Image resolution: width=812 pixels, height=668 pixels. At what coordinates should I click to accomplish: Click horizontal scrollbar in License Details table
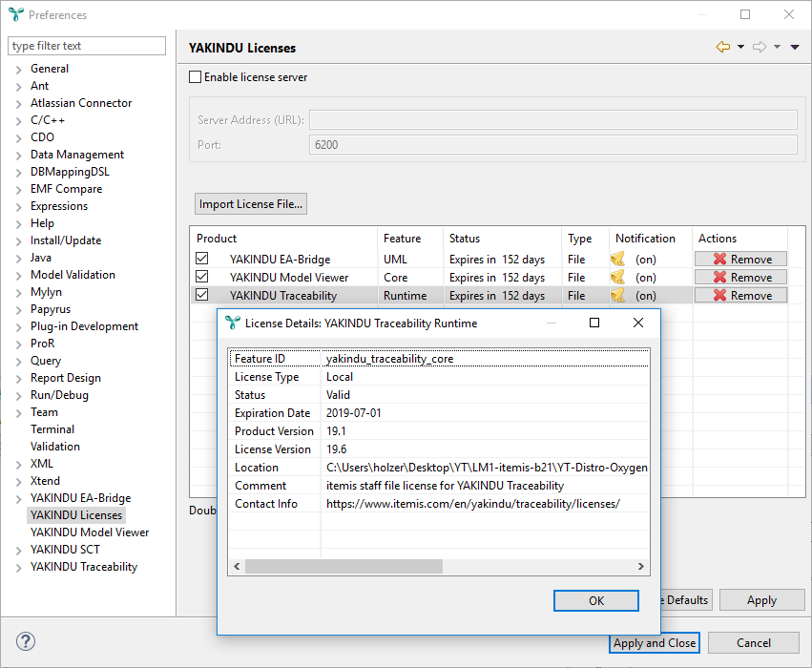[x=344, y=567]
